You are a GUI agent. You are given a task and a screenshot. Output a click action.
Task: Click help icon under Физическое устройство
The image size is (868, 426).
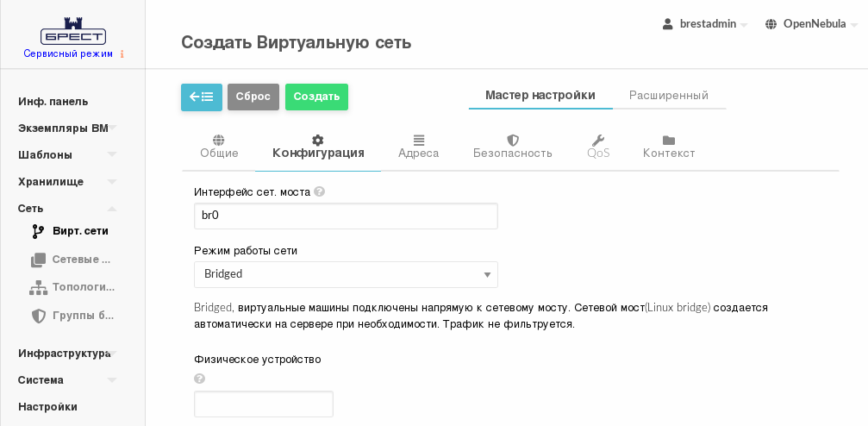(x=200, y=379)
